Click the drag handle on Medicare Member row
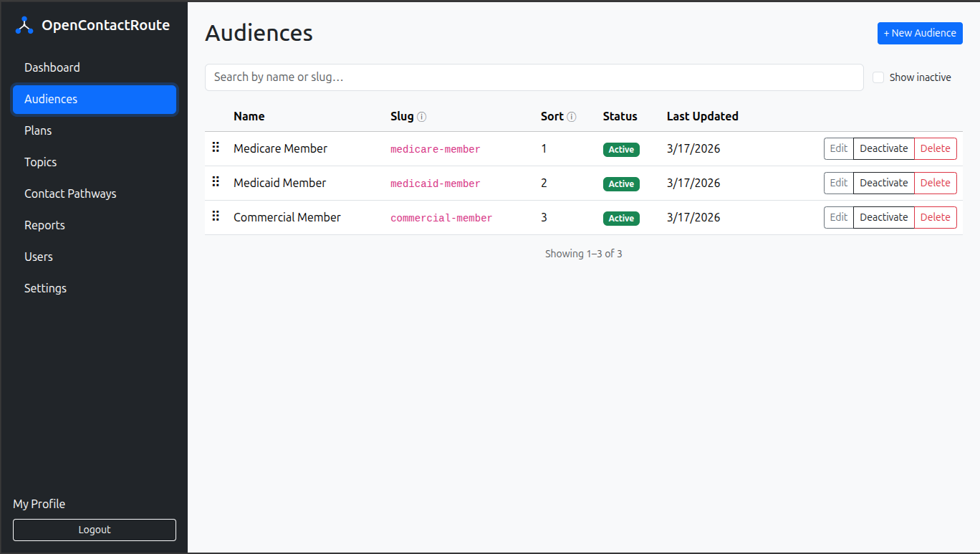The width and height of the screenshot is (980, 554). tap(216, 147)
